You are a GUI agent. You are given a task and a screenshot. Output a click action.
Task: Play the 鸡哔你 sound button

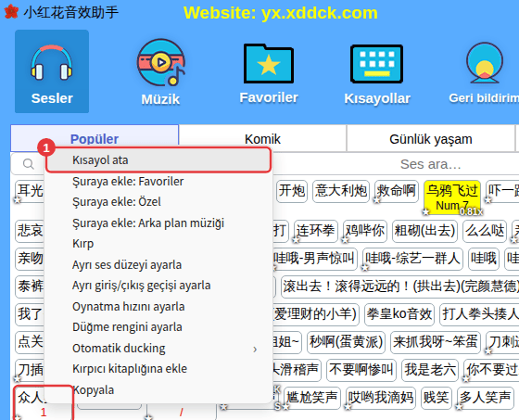[x=365, y=231]
